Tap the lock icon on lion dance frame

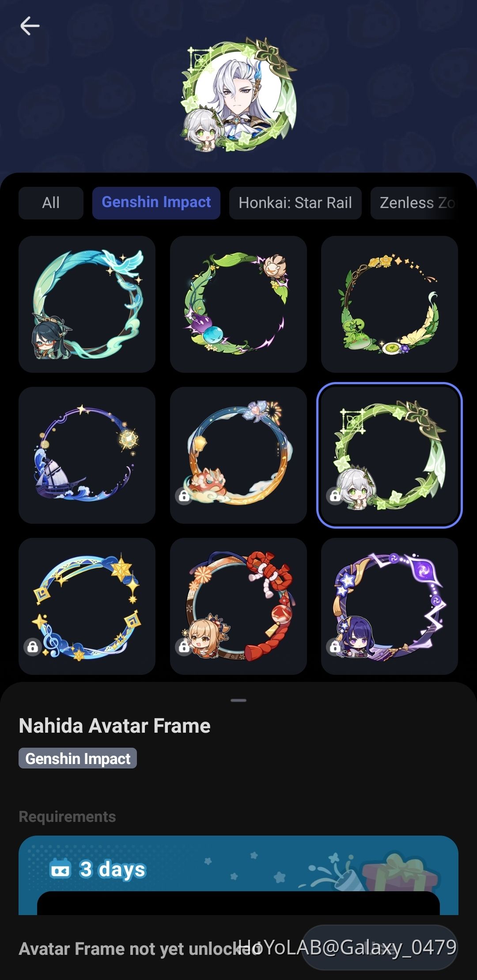point(184,496)
